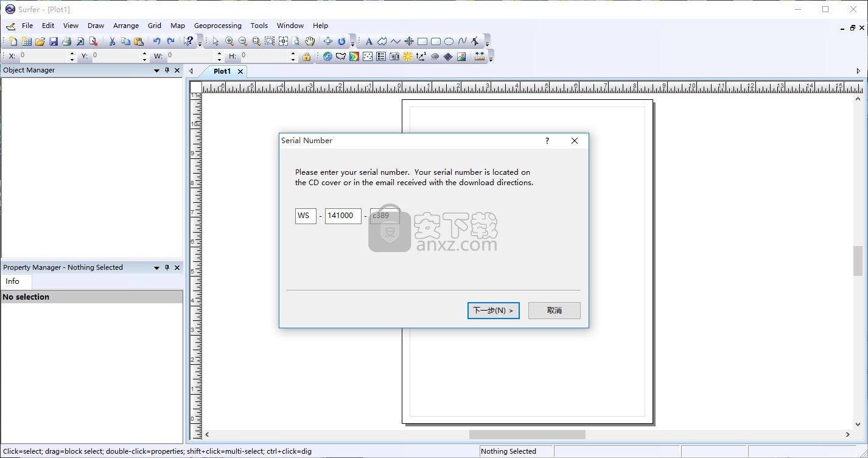Viewport: 868px width, 458px height.
Task: Click the 取消 cancel button
Action: click(x=555, y=311)
